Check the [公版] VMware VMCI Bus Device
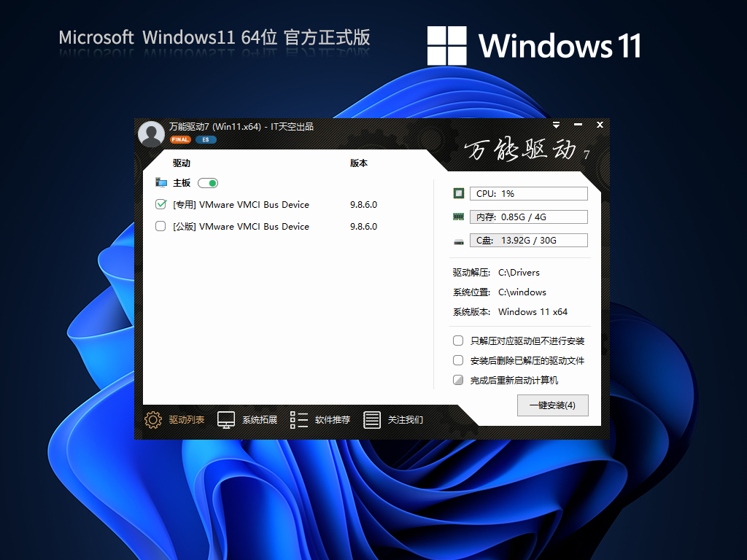Image resolution: width=747 pixels, height=560 pixels. click(x=160, y=227)
